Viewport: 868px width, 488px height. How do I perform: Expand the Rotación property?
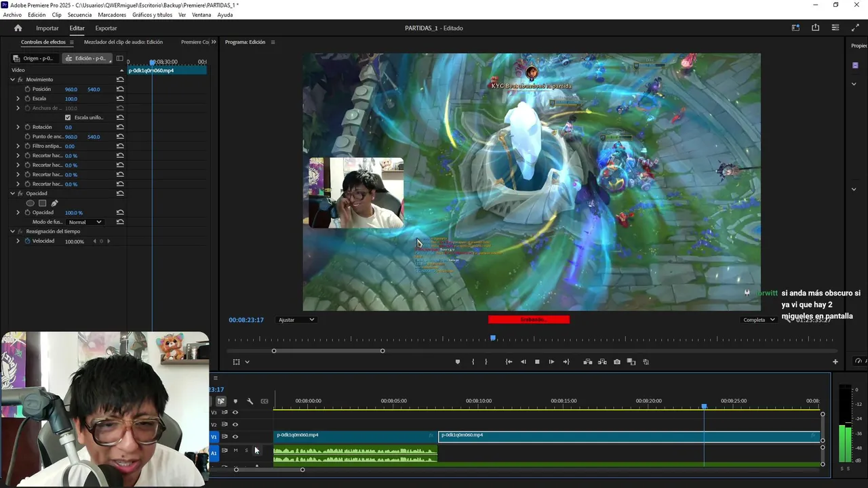point(18,127)
